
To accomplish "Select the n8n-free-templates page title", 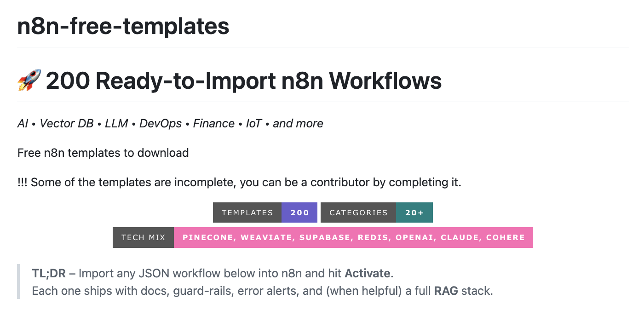I will [123, 26].
